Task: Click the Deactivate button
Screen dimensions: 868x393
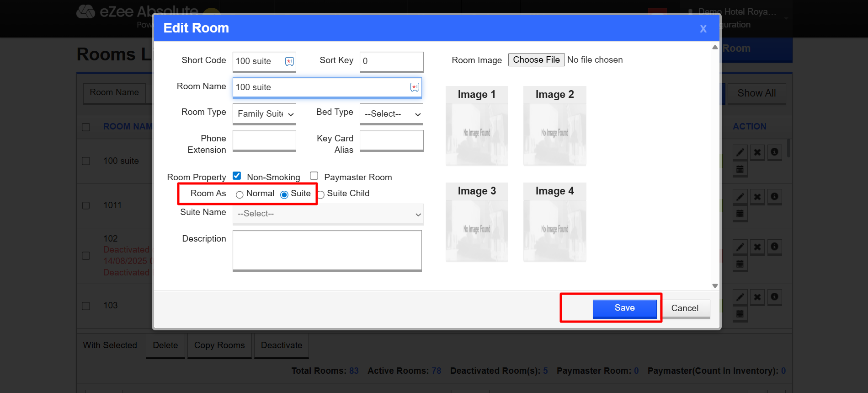Action: click(x=282, y=346)
